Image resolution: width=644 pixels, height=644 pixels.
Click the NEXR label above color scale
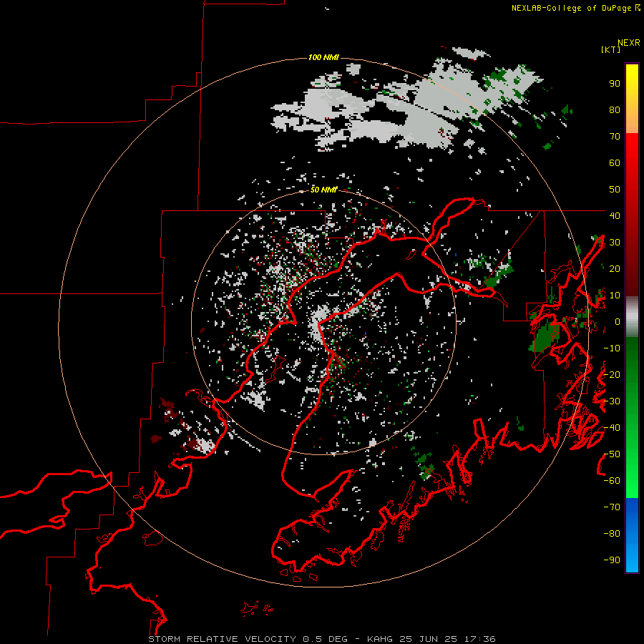tap(629, 43)
